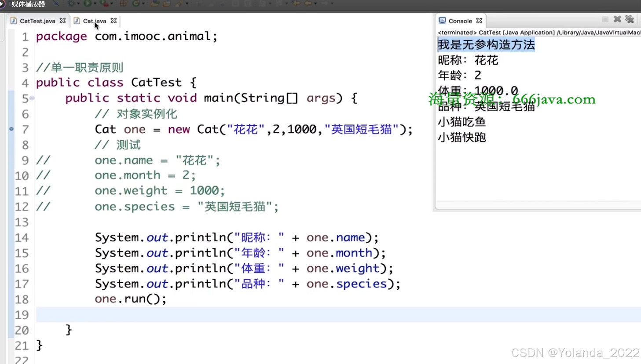This screenshot has height=364, width=641.
Task: Click the println line printing one.weight
Action: click(x=244, y=268)
